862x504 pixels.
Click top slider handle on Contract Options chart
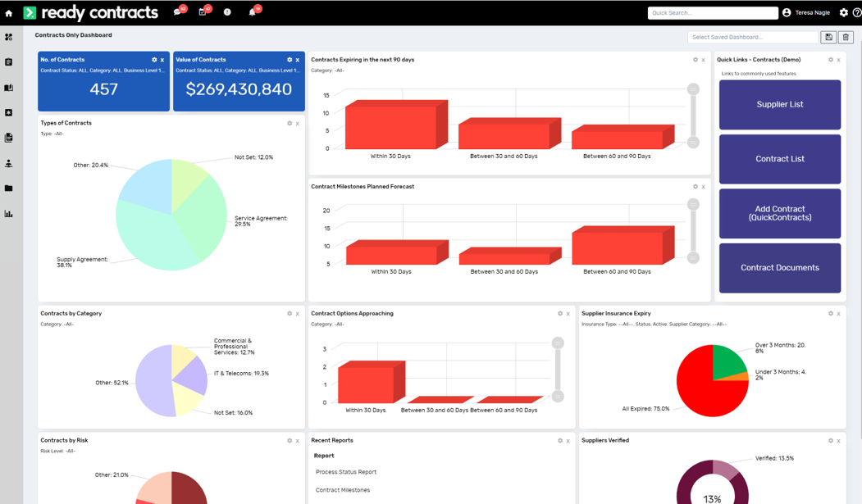click(x=558, y=343)
